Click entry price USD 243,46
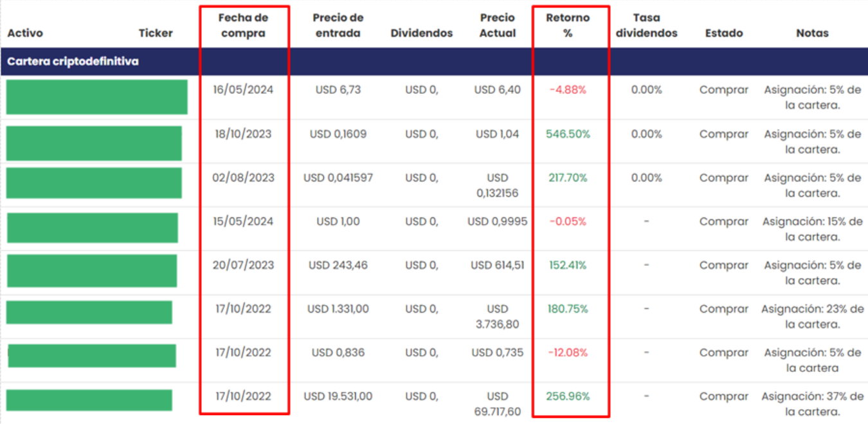 (x=338, y=265)
